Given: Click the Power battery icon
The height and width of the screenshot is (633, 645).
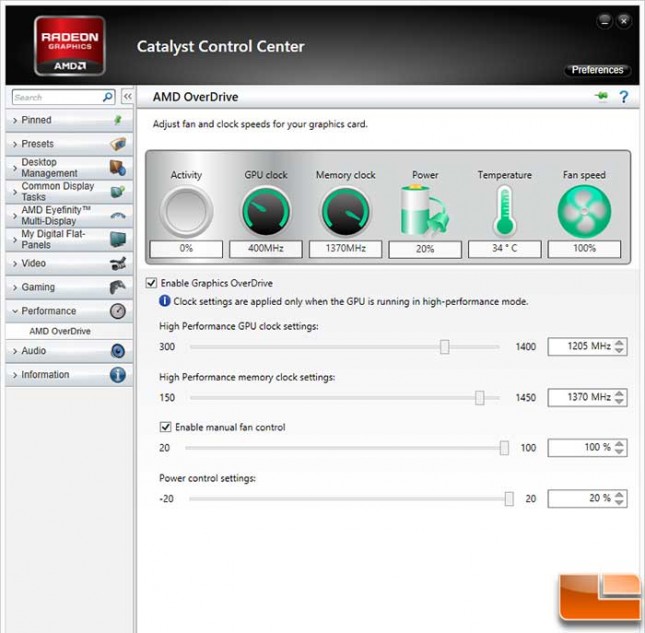Looking at the screenshot, I should [x=425, y=211].
